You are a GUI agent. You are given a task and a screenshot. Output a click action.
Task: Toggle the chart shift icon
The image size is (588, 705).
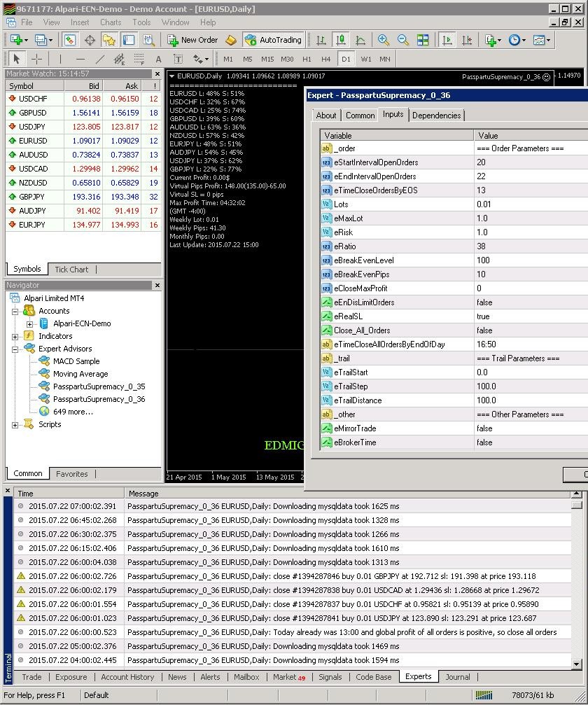pos(467,40)
